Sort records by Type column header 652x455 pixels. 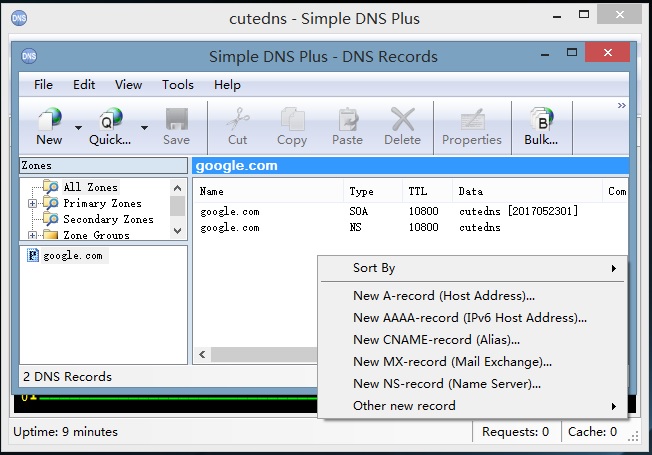(x=373, y=191)
